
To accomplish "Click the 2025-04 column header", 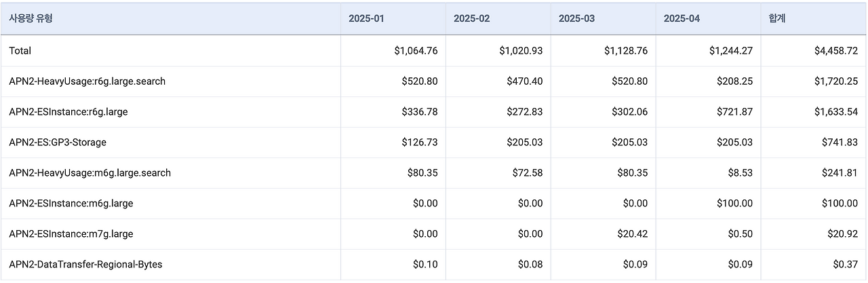I will pyautogui.click(x=682, y=18).
